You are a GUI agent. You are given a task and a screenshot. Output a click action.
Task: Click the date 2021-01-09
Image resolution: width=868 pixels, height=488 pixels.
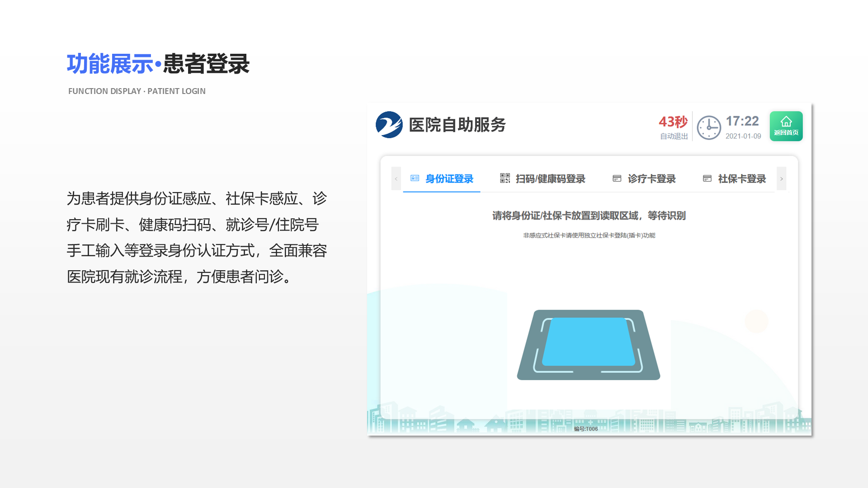click(743, 136)
